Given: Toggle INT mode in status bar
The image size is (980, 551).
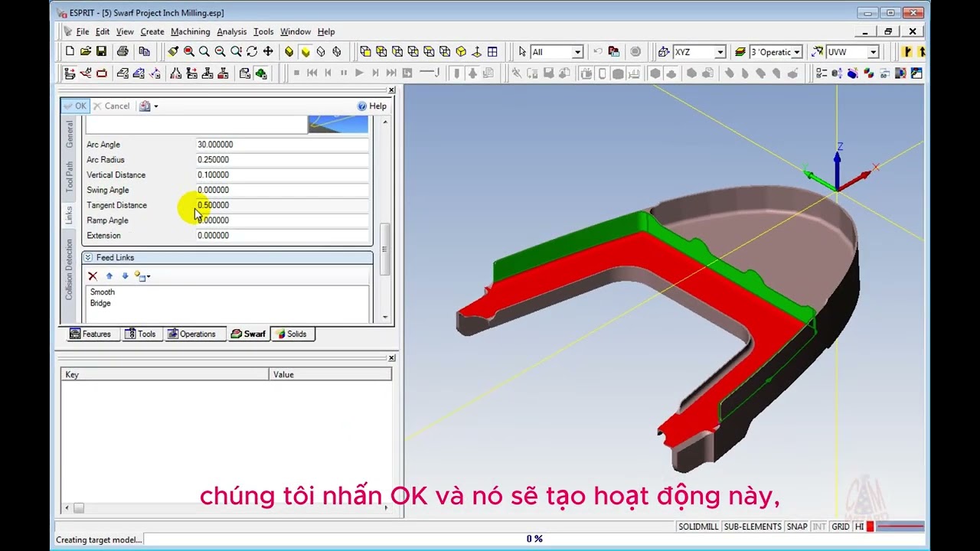Looking at the screenshot, I should click(x=819, y=527).
